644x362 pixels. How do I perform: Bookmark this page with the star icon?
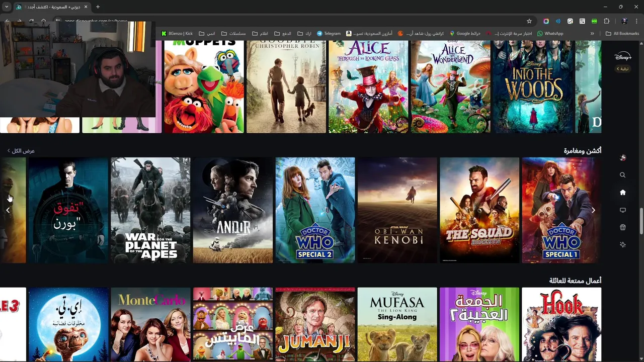(x=529, y=21)
